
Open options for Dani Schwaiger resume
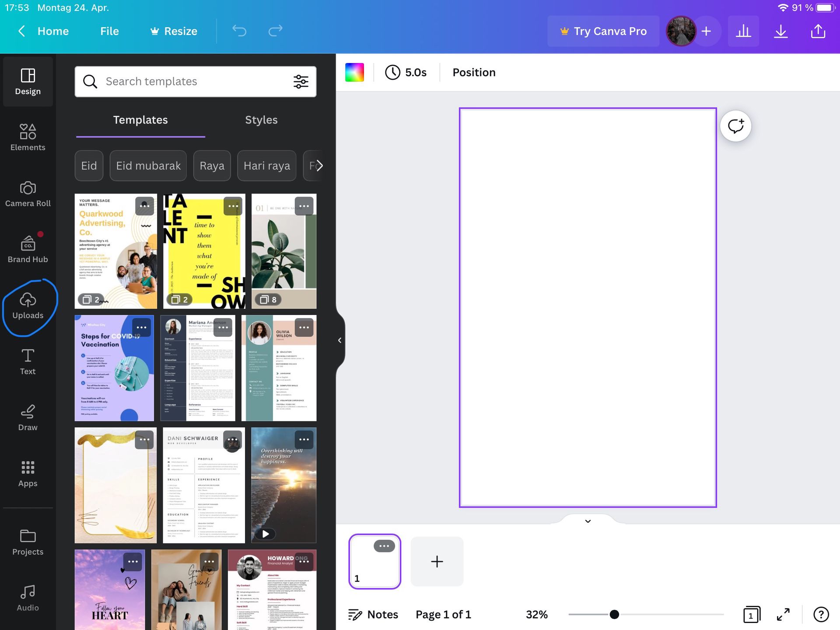click(x=232, y=439)
